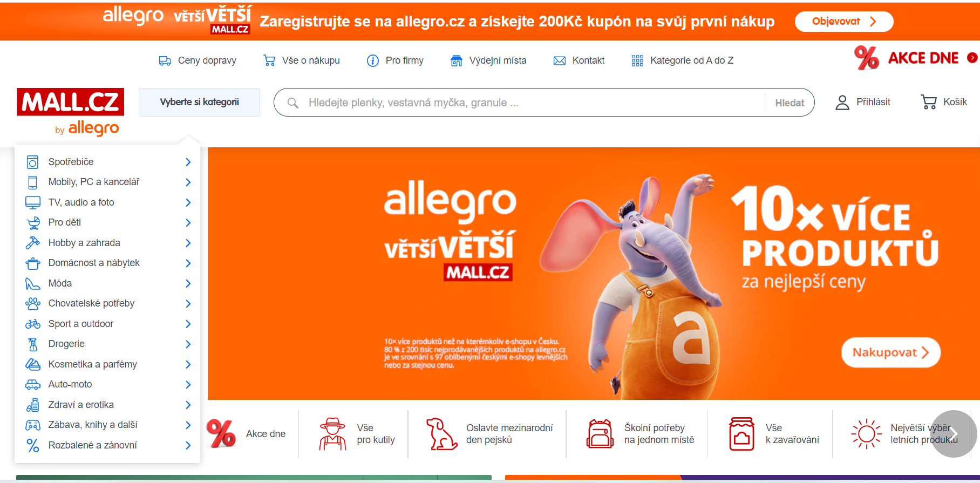Click the delivery truck icon for Ceny dopravy
Viewport: 980px width, 483px height.
click(x=165, y=60)
